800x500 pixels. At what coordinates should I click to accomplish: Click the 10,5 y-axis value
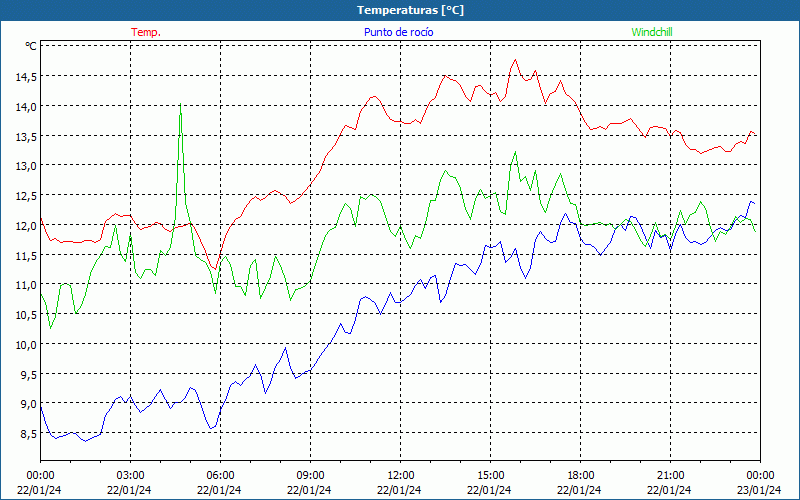pyautogui.click(x=26, y=314)
